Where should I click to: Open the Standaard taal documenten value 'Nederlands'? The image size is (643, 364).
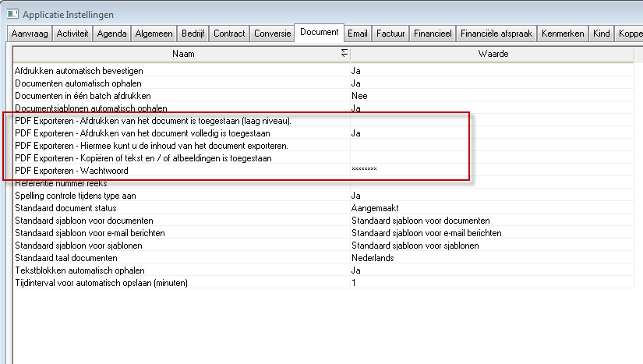tap(373, 258)
